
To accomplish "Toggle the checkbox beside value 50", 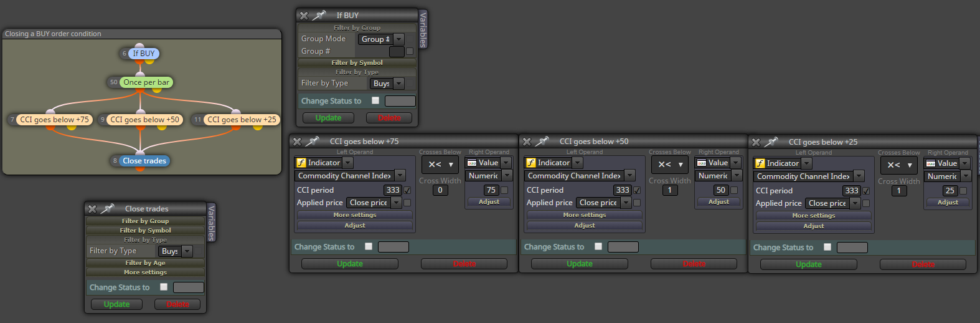I will 734,190.
